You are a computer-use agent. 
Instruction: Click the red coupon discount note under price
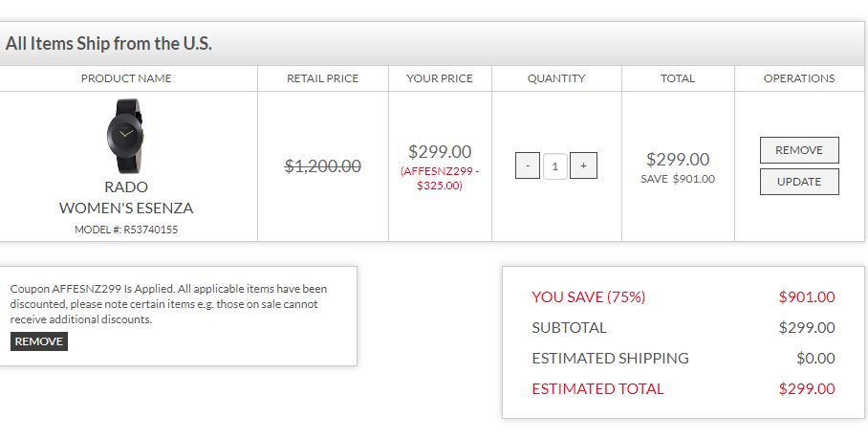coord(440,178)
